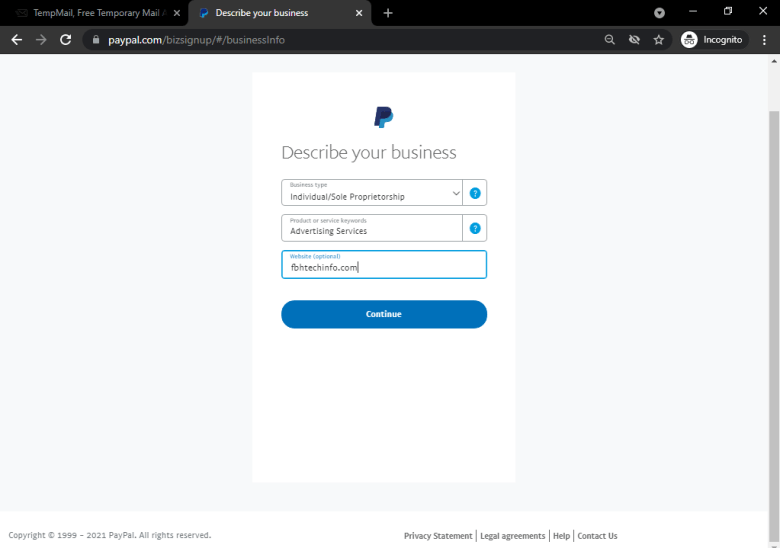The width and height of the screenshot is (780, 548).
Task: Open a new browser tab
Action: tap(388, 13)
